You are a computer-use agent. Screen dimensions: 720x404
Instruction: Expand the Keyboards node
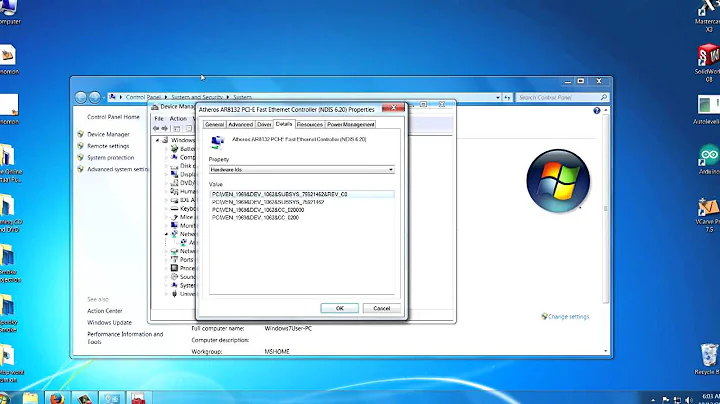[x=166, y=208]
